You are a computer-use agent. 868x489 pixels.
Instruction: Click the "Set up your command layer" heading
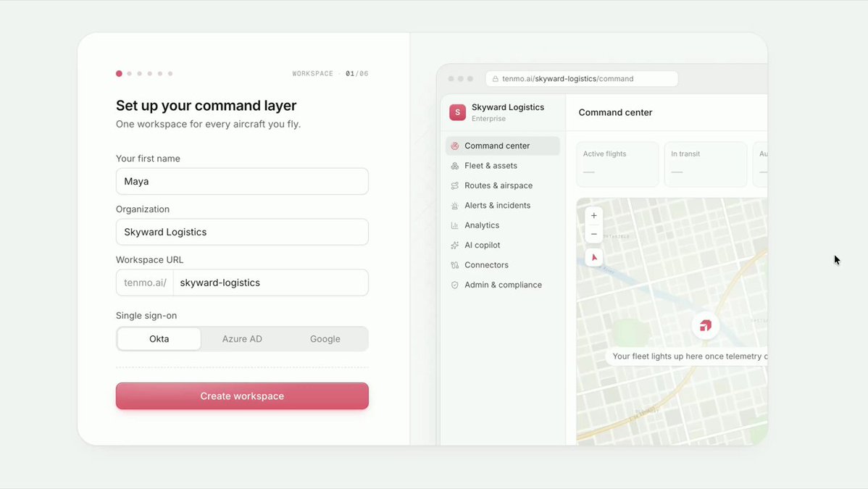coord(206,105)
